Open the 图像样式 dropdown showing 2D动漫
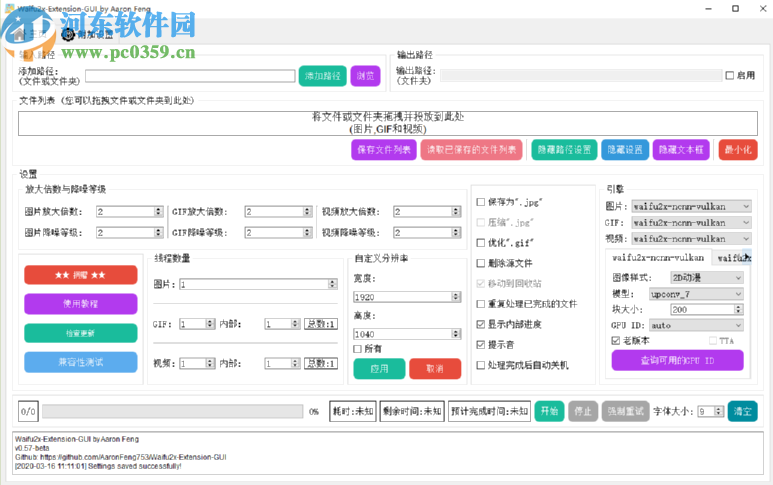This screenshot has height=485, width=773. [x=707, y=278]
